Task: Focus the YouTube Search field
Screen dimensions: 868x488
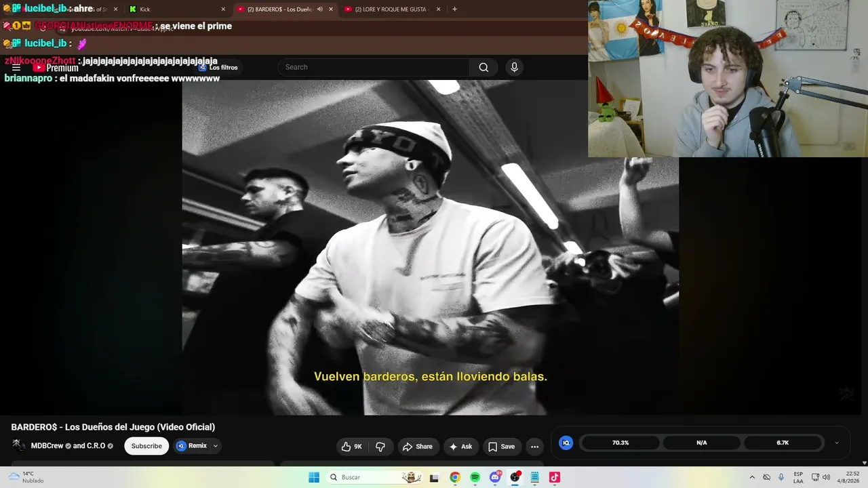Action: pyautogui.click(x=374, y=67)
